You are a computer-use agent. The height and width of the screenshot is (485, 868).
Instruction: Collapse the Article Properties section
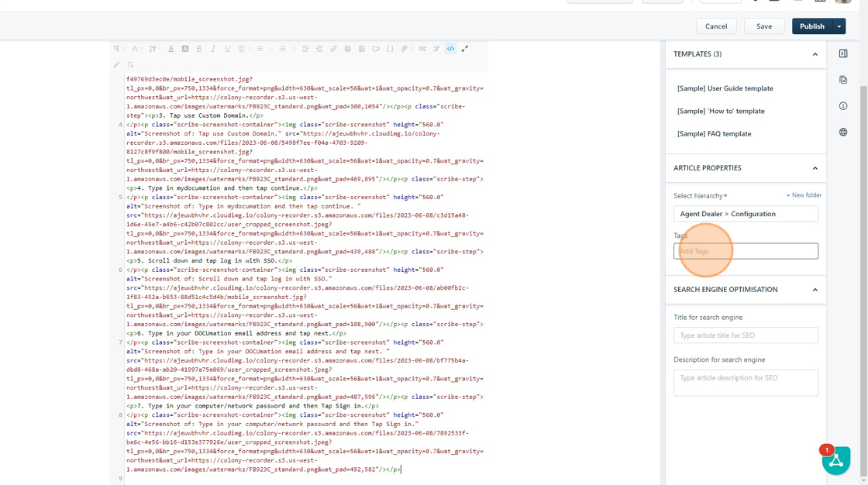(x=815, y=168)
